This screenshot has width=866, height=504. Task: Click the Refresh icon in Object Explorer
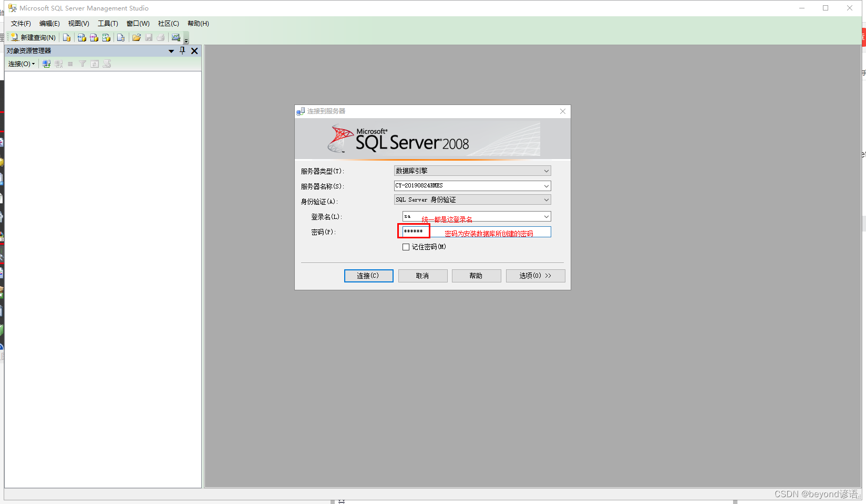click(x=95, y=64)
